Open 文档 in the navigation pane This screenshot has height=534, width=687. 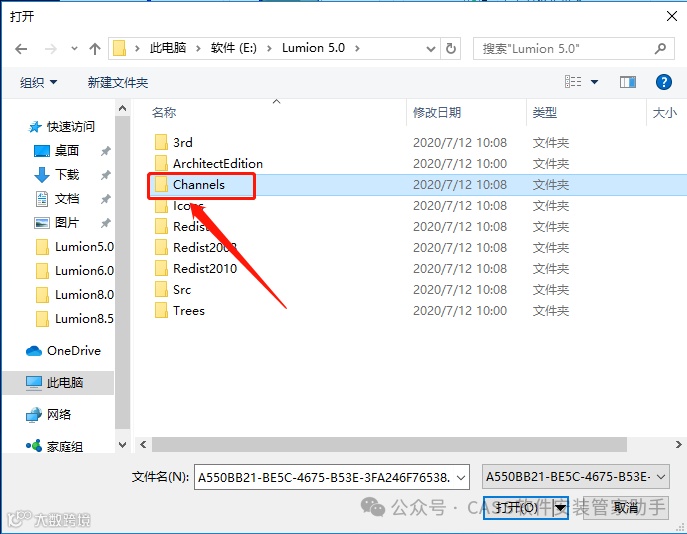tap(67, 198)
